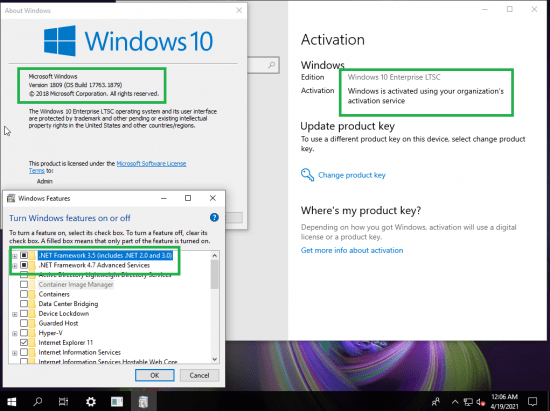This screenshot has width=550, height=411.
Task: Open Task View on the taskbar
Action: [x=63, y=402]
